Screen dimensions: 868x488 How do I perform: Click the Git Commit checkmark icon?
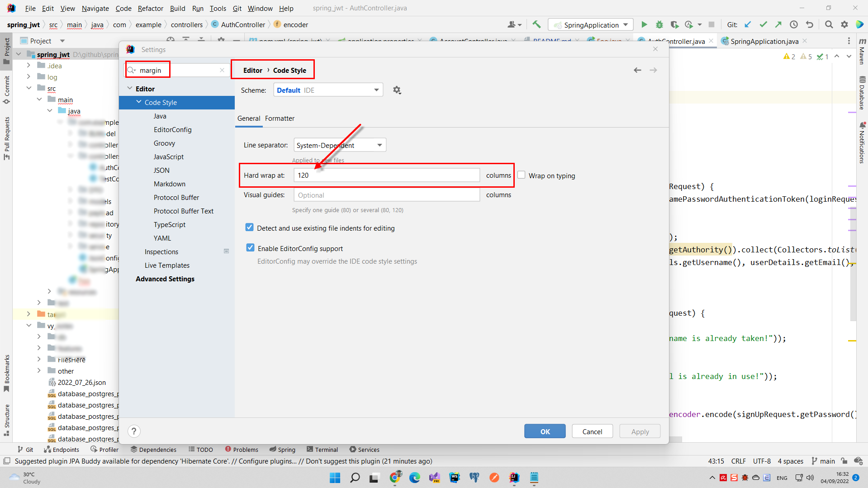(x=763, y=24)
